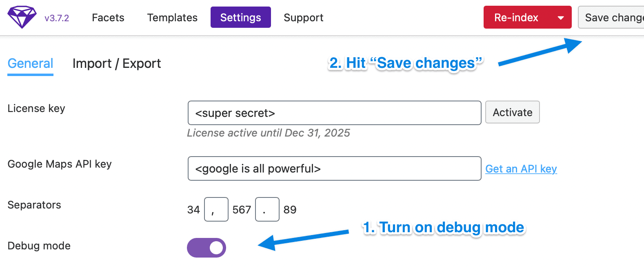Switch to the General tab
Screen dimensions: 644x278
tap(31, 64)
